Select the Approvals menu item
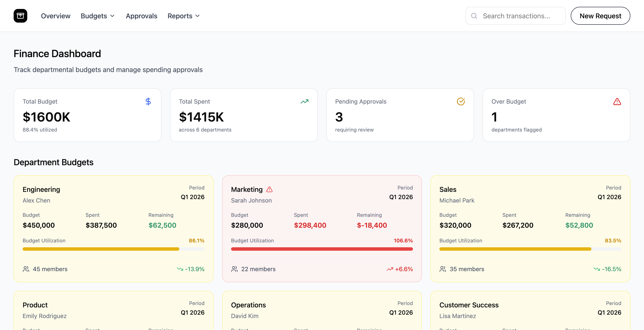 point(141,16)
